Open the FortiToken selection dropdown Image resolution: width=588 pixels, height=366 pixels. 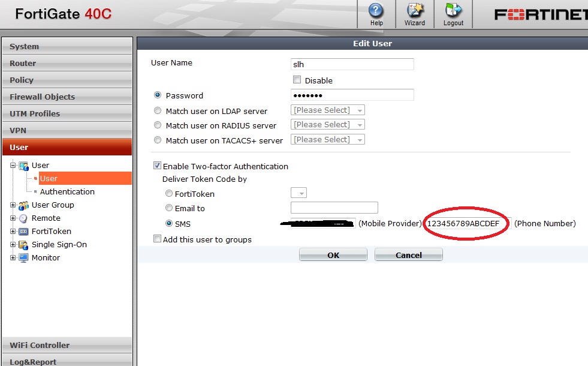[x=298, y=193]
